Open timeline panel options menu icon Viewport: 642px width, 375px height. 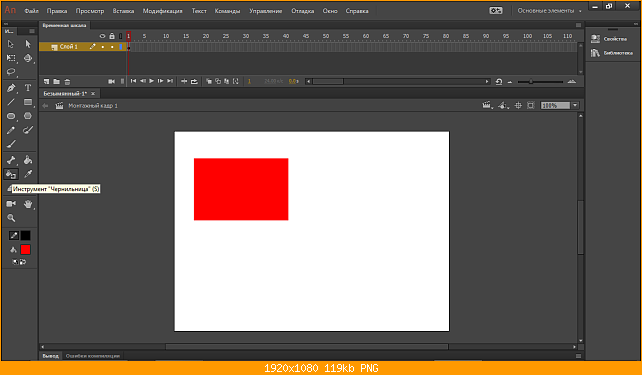click(578, 25)
